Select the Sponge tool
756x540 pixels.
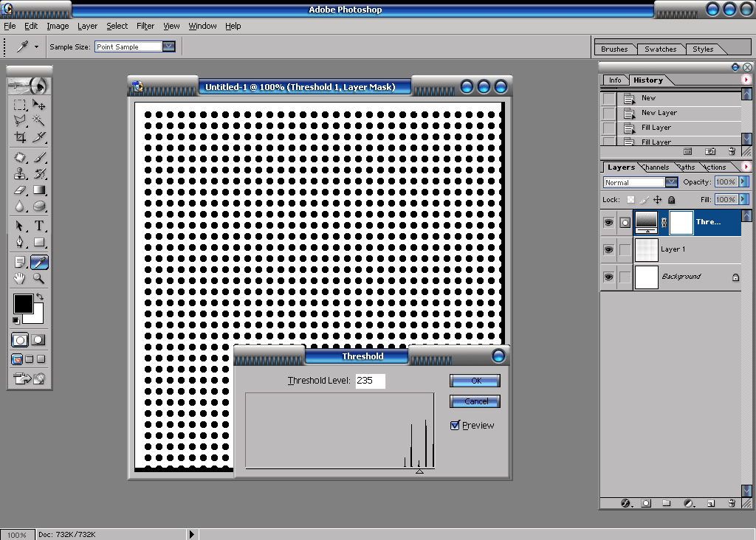click(x=38, y=206)
